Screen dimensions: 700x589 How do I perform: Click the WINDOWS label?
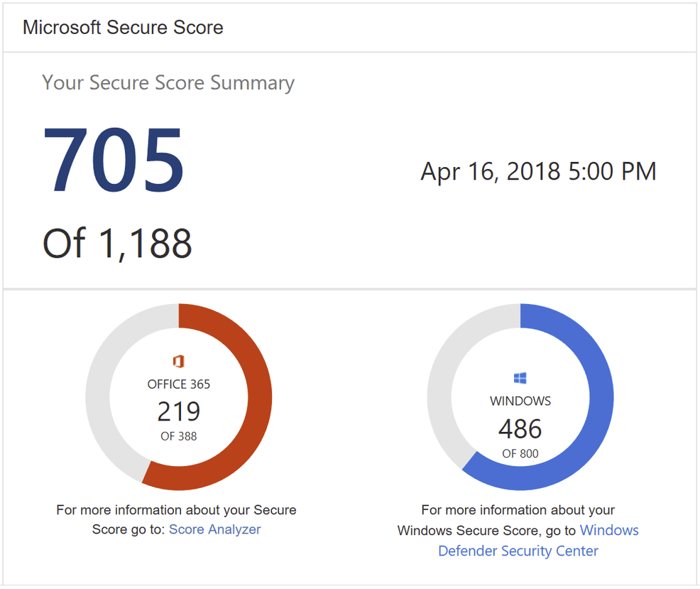click(520, 401)
